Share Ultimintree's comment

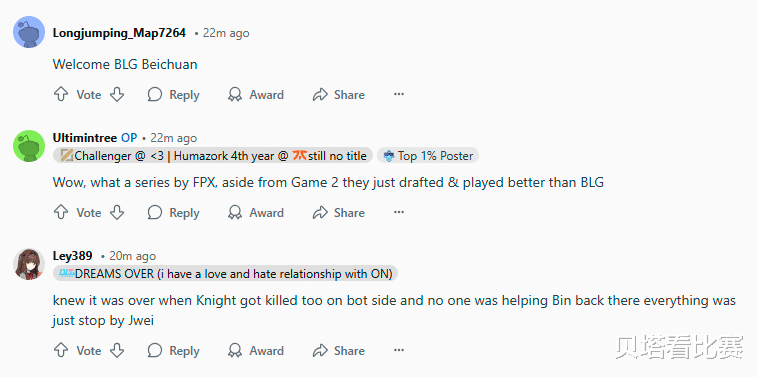(338, 213)
